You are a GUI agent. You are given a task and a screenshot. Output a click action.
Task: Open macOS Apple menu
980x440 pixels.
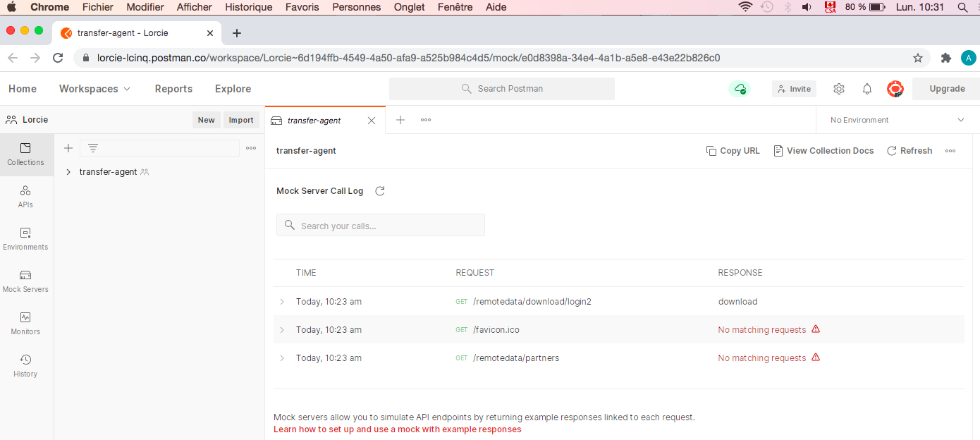click(x=11, y=7)
